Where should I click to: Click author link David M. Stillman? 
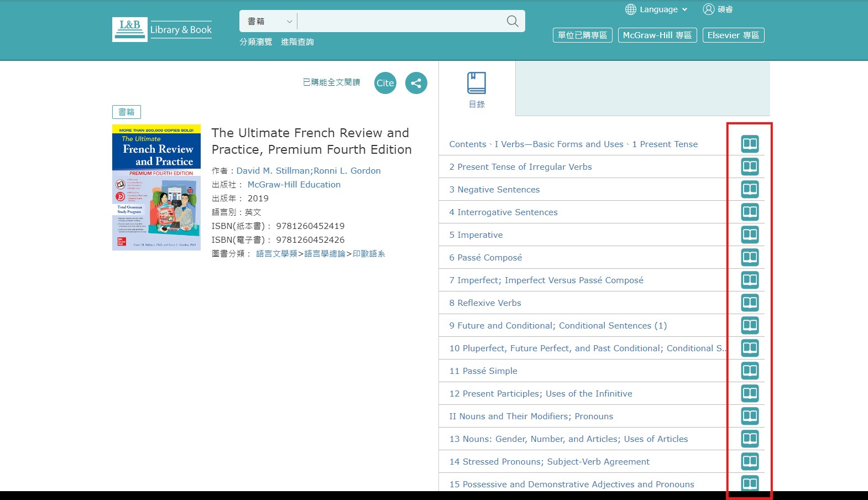tap(273, 171)
